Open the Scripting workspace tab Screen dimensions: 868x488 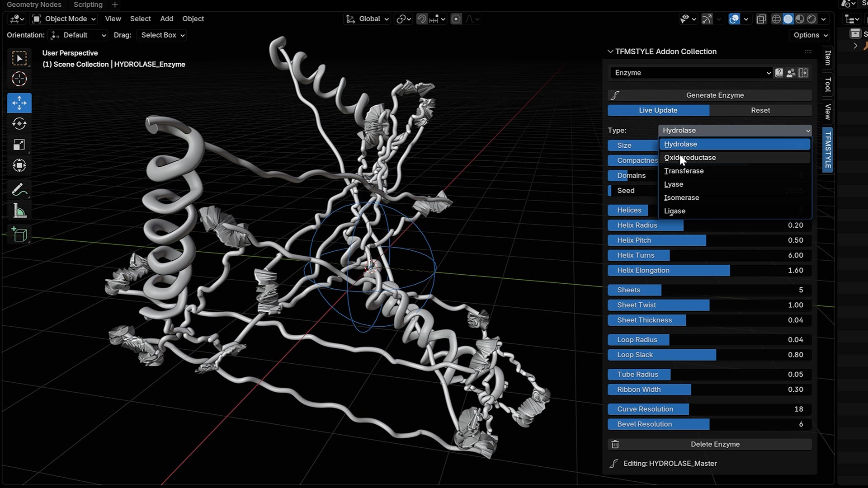(88, 5)
